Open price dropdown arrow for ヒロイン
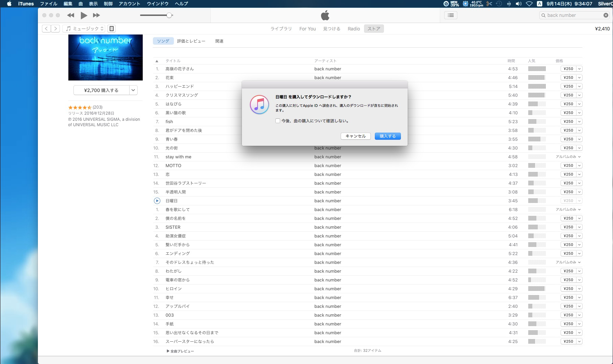Image resolution: width=613 pixels, height=364 pixels. tap(580, 289)
